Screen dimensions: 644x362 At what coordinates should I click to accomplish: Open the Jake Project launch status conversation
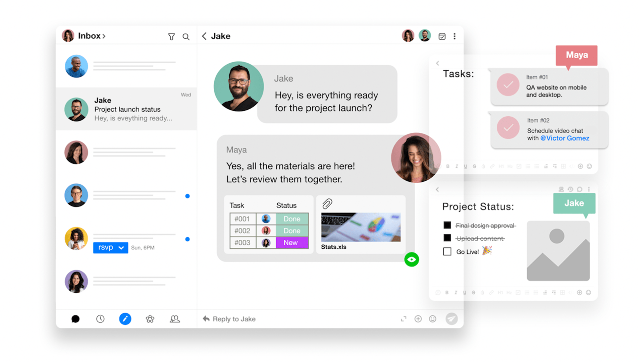click(126, 109)
